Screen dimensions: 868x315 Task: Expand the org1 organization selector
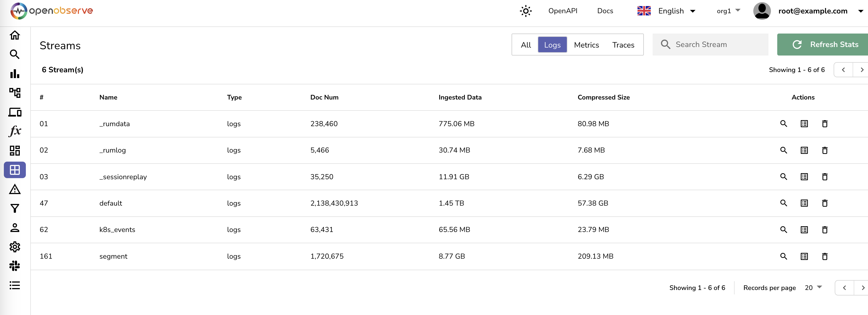[x=728, y=11]
